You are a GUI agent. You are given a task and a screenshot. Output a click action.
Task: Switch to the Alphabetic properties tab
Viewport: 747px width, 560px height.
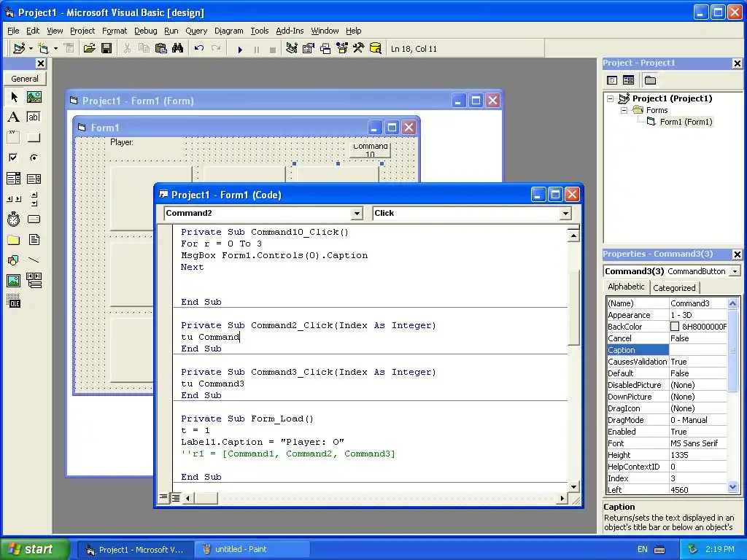pos(626,287)
